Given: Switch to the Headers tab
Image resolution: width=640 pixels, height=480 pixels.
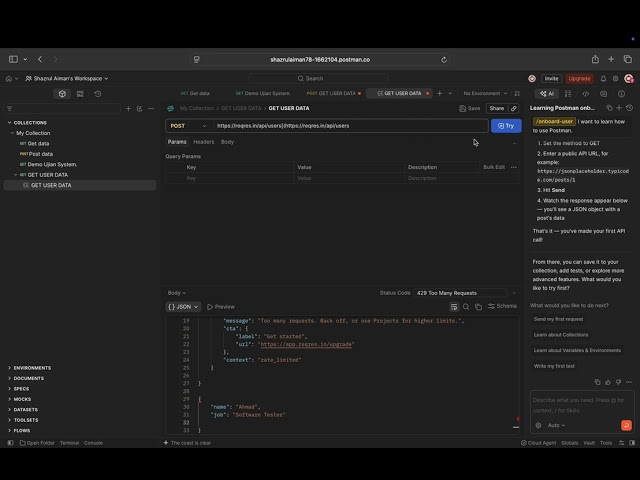Looking at the screenshot, I should click(203, 142).
